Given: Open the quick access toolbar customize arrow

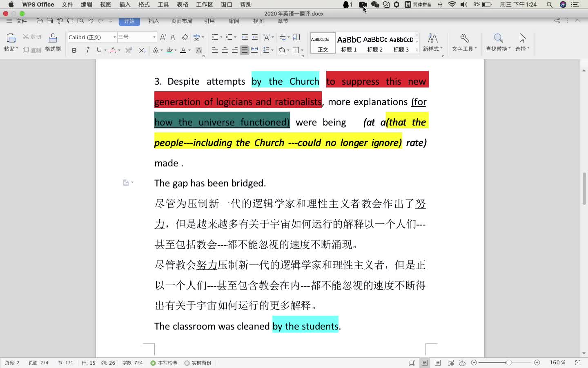Looking at the screenshot, I should point(111,21).
